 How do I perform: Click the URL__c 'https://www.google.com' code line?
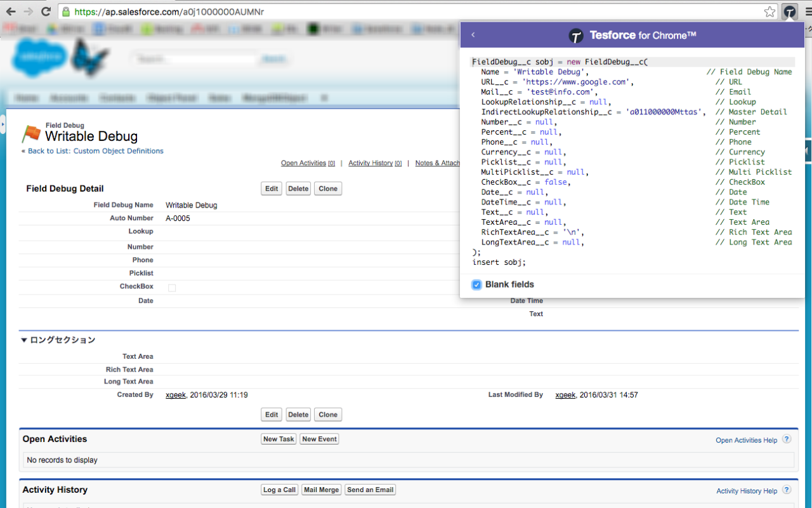click(x=558, y=82)
